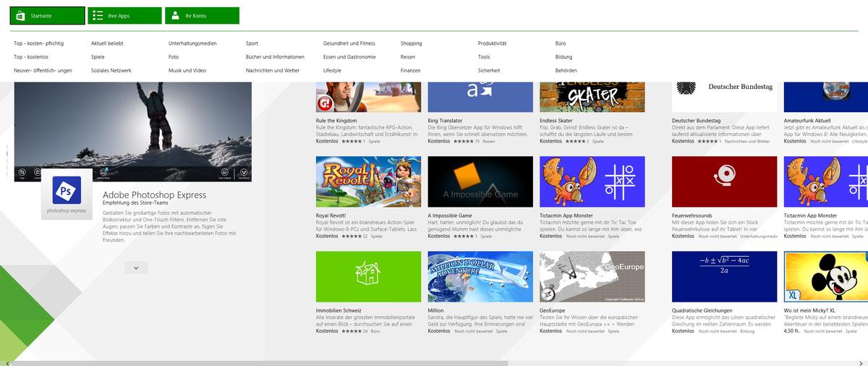Browse the Produktivität category
868x366 pixels.
click(x=492, y=43)
